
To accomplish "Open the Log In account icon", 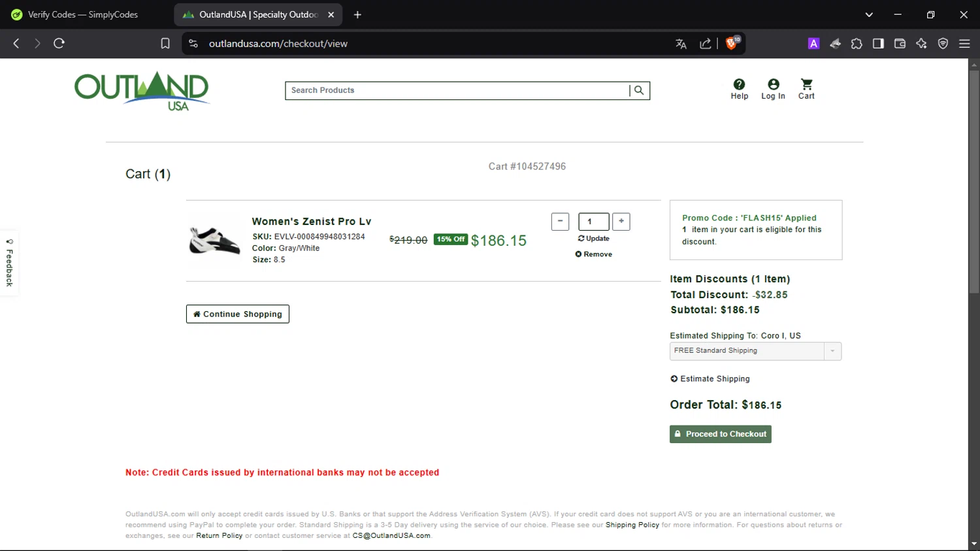I will [773, 89].
